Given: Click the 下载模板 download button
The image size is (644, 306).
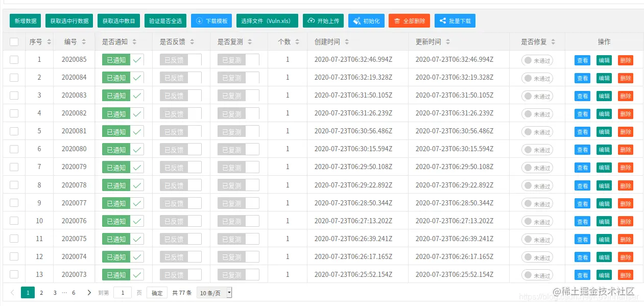Looking at the screenshot, I should pos(211,21).
